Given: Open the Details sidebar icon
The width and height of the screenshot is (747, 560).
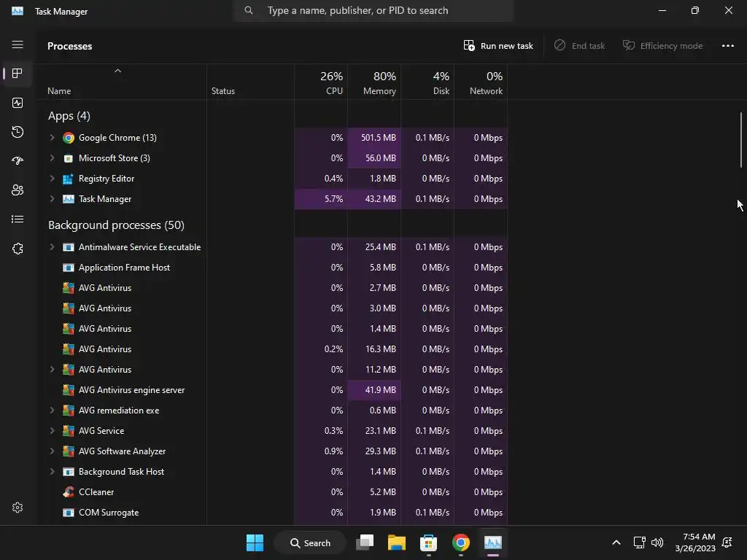Looking at the screenshot, I should [x=18, y=219].
